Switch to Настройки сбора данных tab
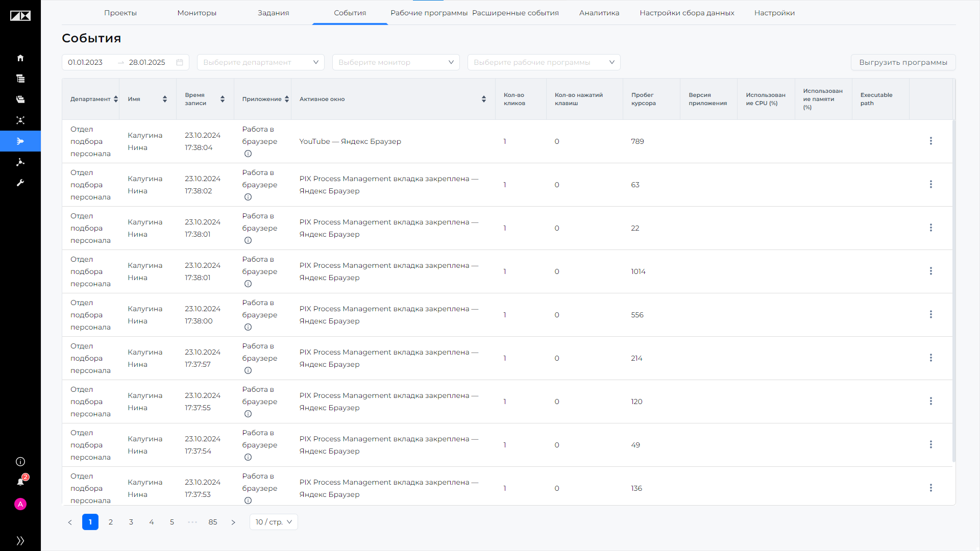The height and width of the screenshot is (551, 980). point(687,13)
